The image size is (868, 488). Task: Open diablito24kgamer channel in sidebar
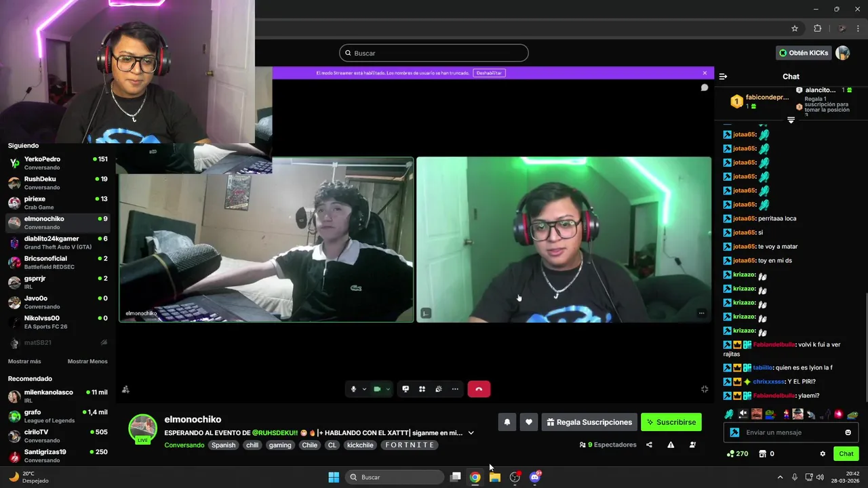pos(58,243)
